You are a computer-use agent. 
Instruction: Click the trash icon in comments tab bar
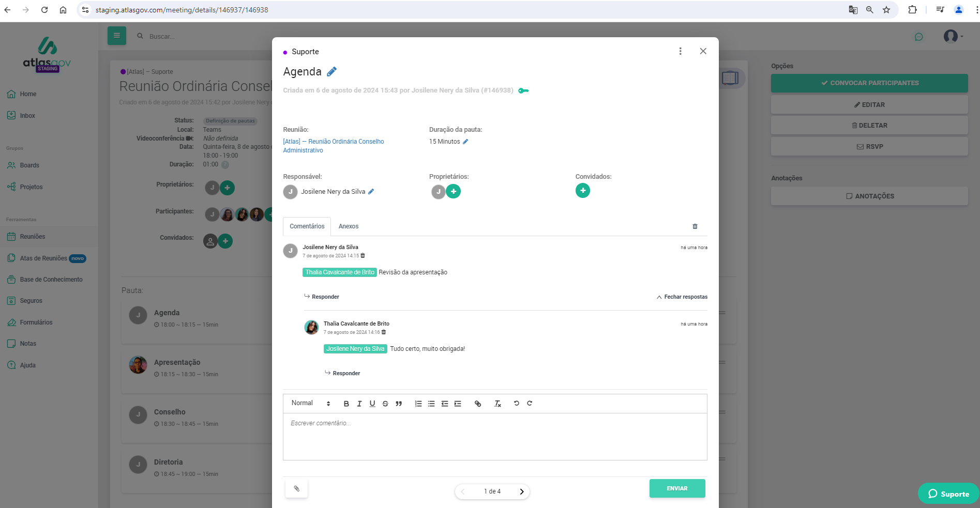pos(695,226)
